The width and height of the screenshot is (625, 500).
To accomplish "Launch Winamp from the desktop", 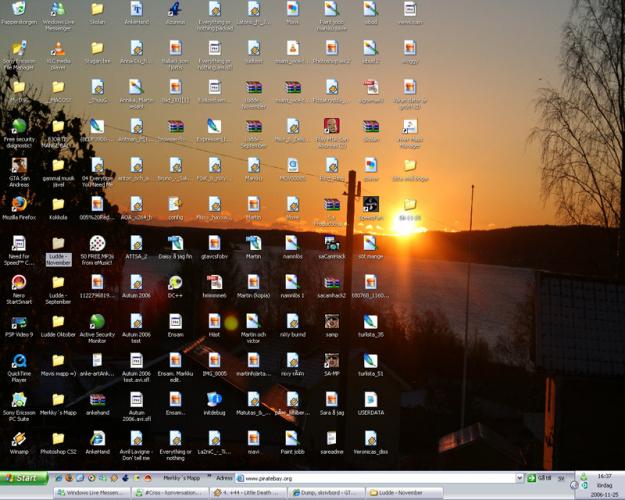I will pos(19,439).
